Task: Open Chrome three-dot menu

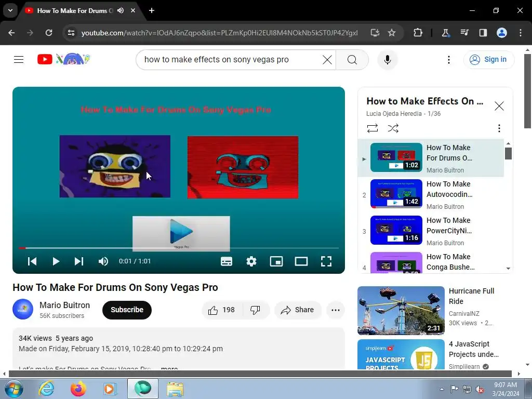Action: point(521,33)
